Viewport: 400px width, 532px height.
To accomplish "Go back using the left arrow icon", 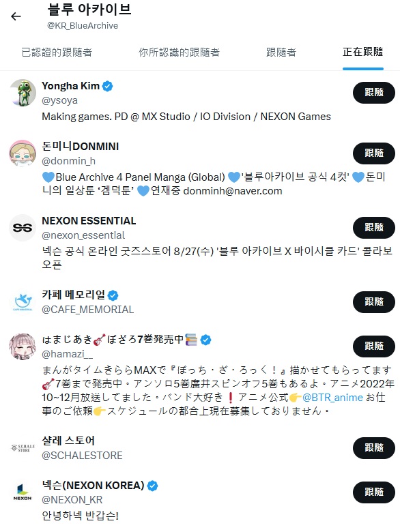I will [16, 16].
